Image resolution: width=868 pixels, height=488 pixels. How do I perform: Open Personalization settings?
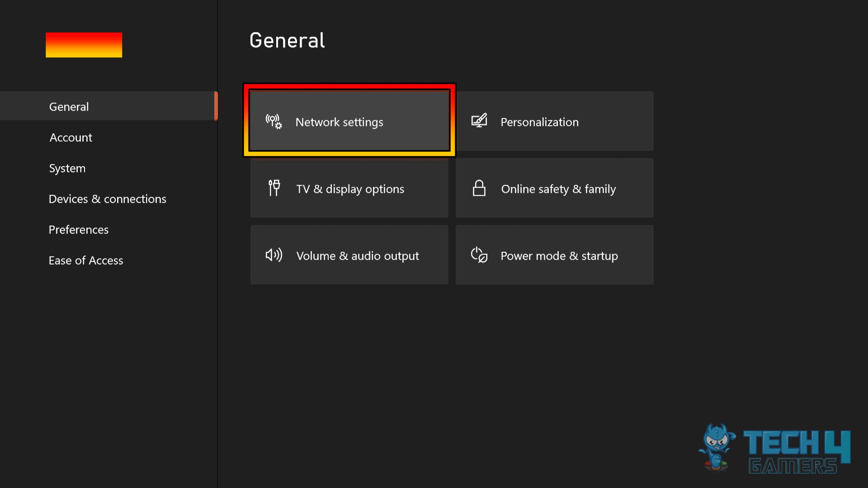tap(554, 121)
